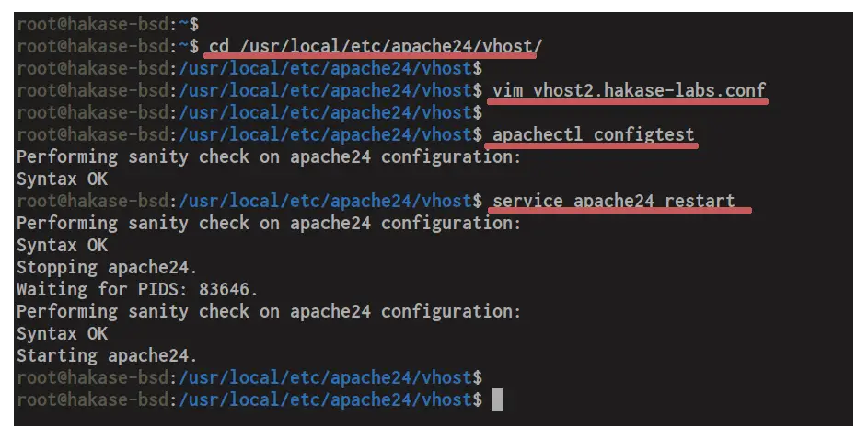Screen dimensions: 868x440
Task: Click the last 'Performing sanity check' line
Action: (269, 311)
